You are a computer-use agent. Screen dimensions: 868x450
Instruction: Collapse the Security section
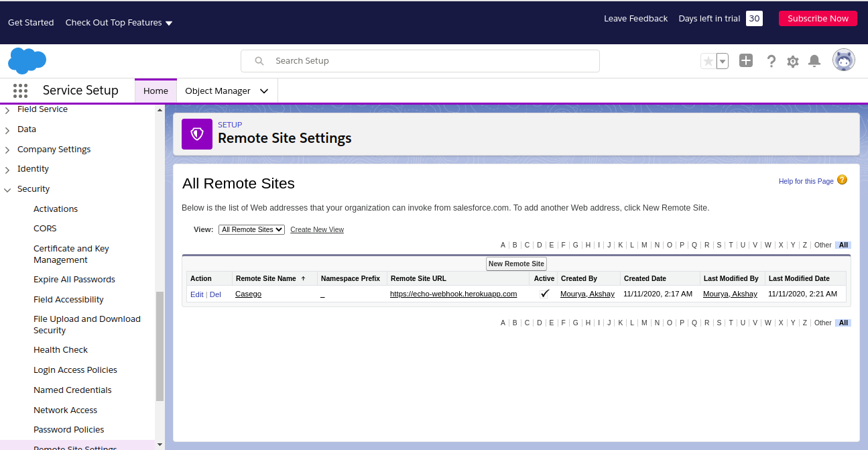7,190
